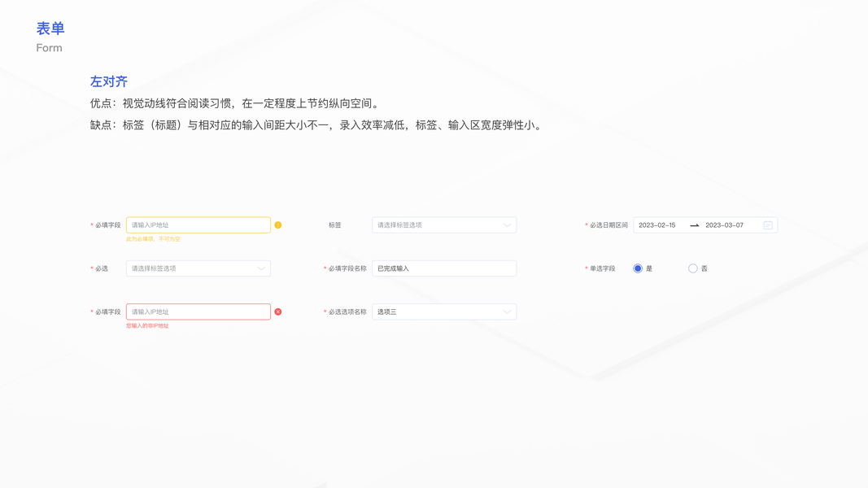Click the red error icon beside IP field

click(278, 312)
